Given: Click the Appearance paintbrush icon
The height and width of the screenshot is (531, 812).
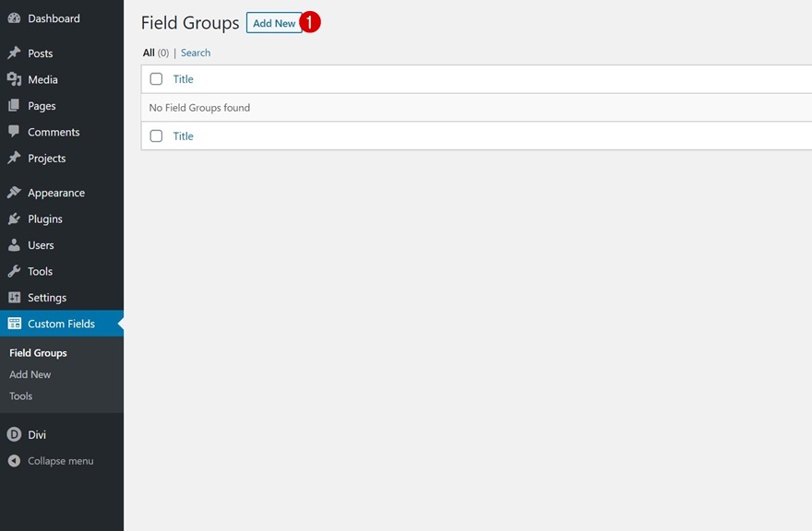Looking at the screenshot, I should (14, 193).
